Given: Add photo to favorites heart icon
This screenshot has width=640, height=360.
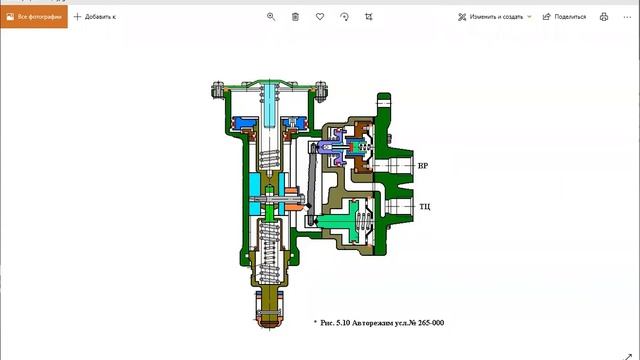Looking at the screenshot, I should [320, 17].
